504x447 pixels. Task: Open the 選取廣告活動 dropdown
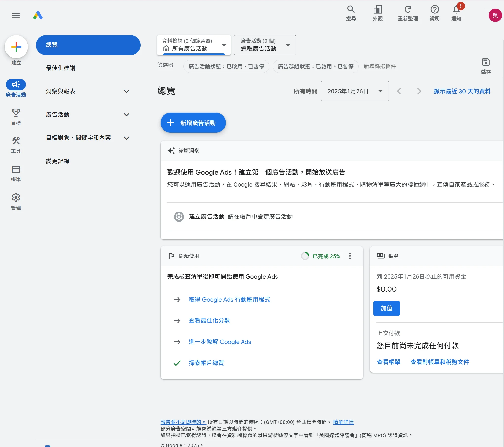[x=265, y=45]
